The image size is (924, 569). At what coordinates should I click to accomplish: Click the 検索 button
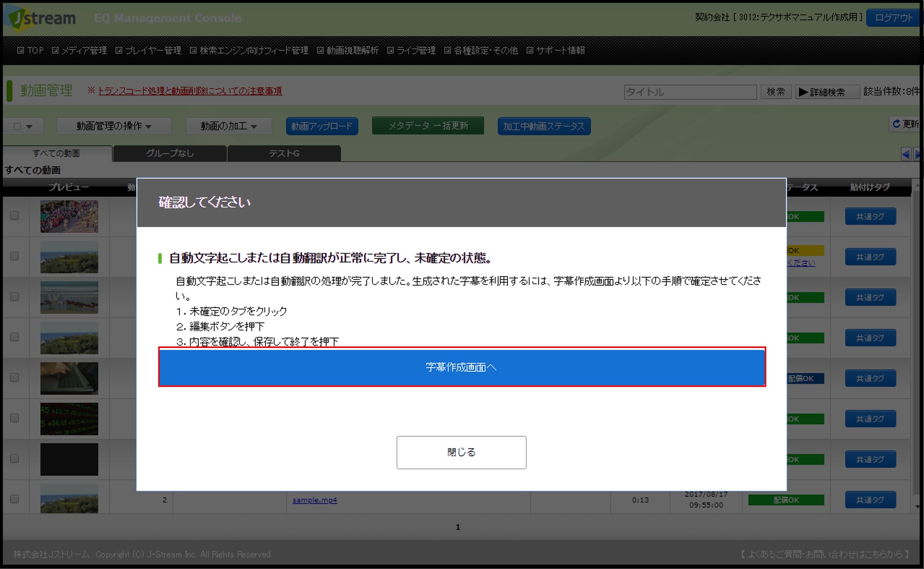tap(776, 92)
